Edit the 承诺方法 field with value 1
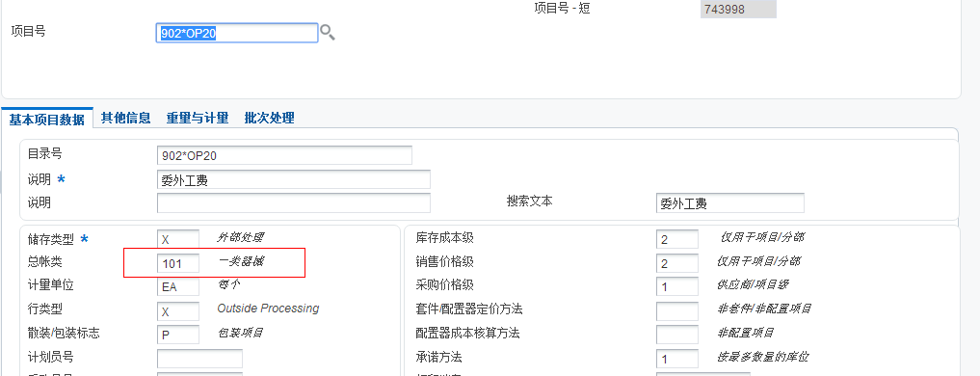Screen dimensions: 980x376 (677, 359)
